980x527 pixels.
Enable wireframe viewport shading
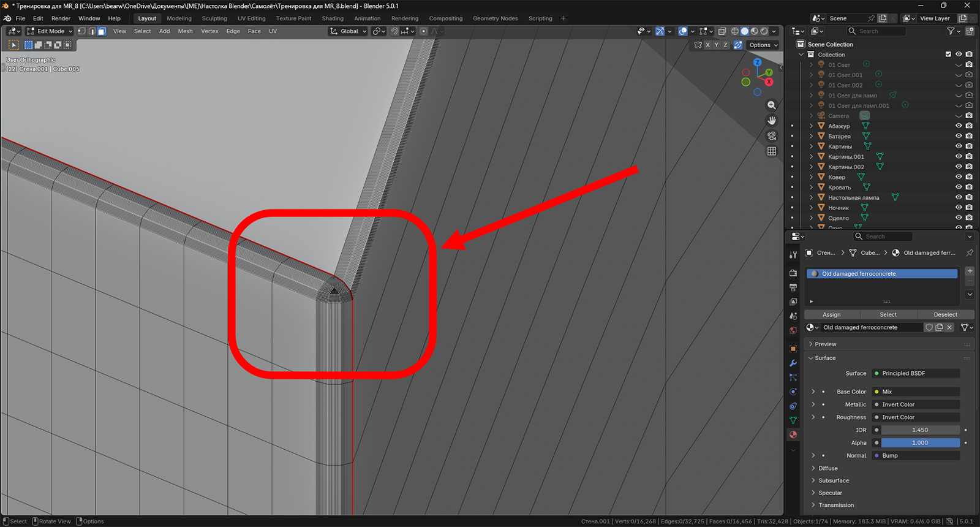click(735, 31)
